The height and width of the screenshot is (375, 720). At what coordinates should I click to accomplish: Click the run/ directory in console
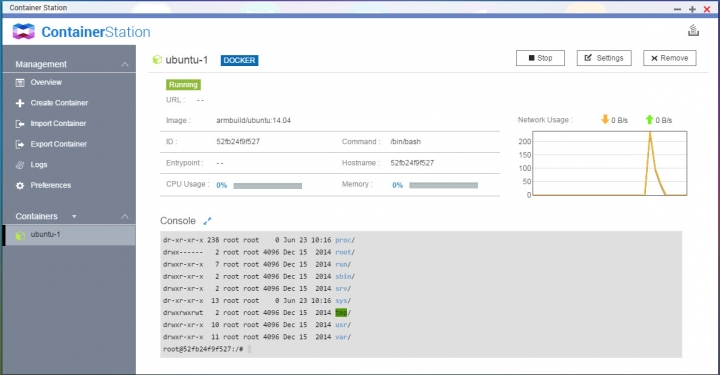343,264
